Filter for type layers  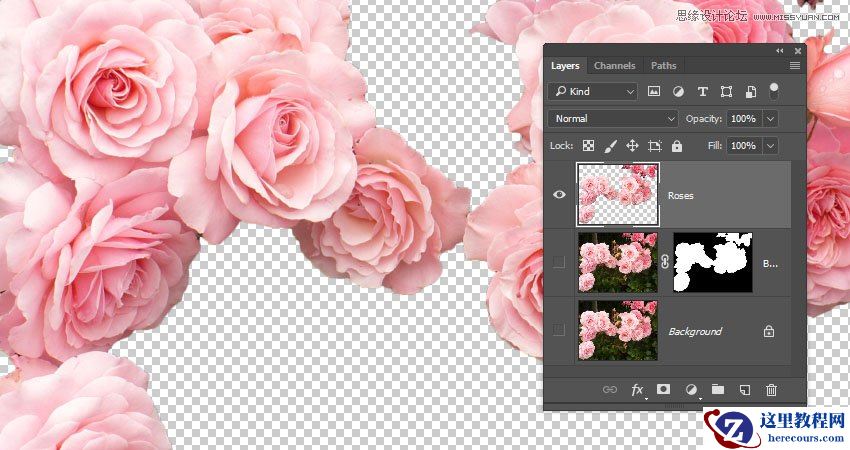pyautogui.click(x=703, y=92)
